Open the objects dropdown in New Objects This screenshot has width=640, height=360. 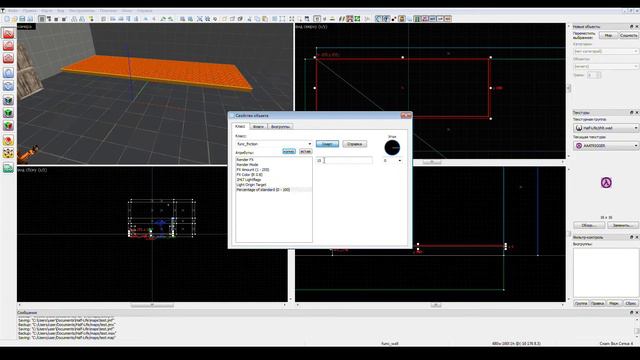[606, 66]
